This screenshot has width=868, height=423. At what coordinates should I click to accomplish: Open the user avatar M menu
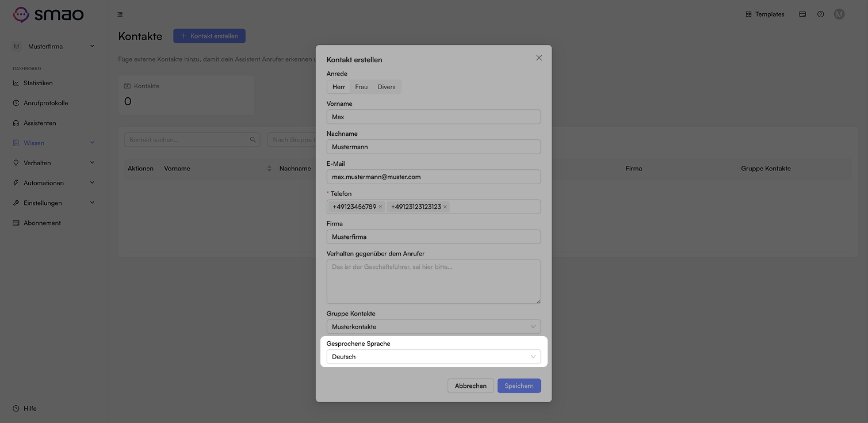pos(839,14)
